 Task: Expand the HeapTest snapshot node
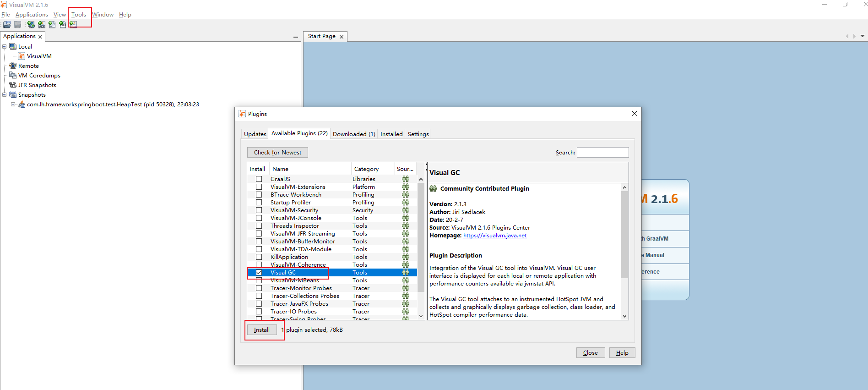pos(13,104)
